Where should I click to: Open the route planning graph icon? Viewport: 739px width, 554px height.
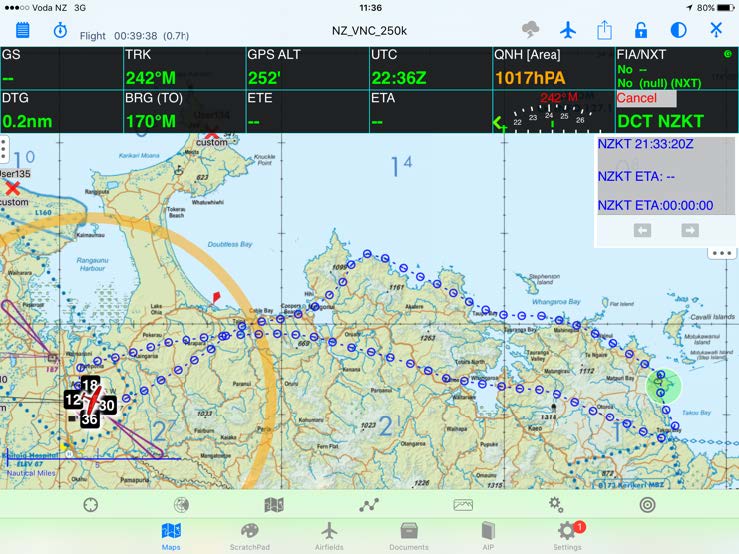point(369,505)
